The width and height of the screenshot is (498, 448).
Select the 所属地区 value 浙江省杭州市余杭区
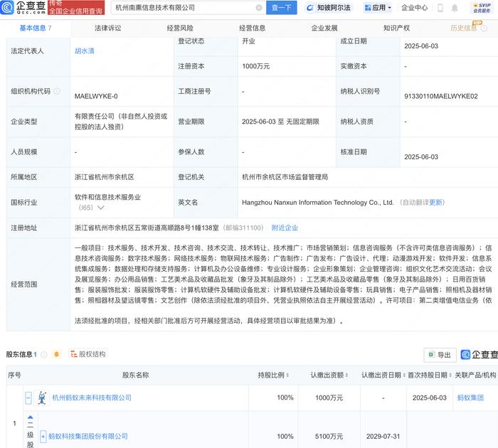pyautogui.click(x=104, y=177)
